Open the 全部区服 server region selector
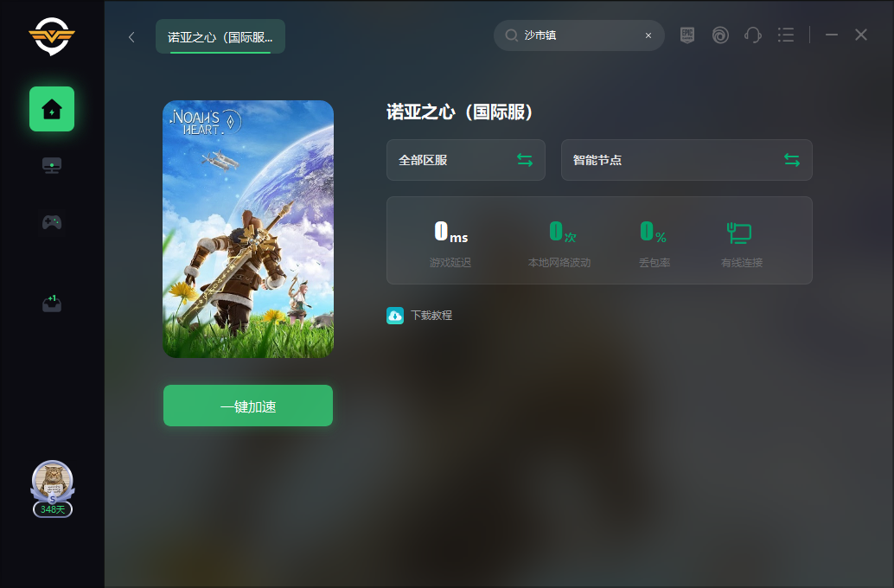Image resolution: width=894 pixels, height=588 pixels. pos(466,160)
